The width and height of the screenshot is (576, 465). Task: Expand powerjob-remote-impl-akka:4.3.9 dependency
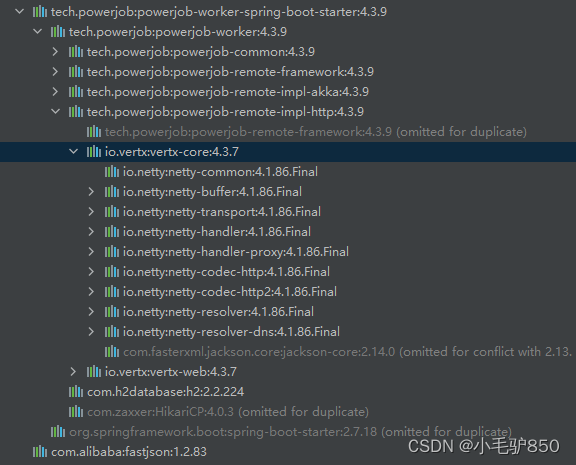tap(55, 92)
